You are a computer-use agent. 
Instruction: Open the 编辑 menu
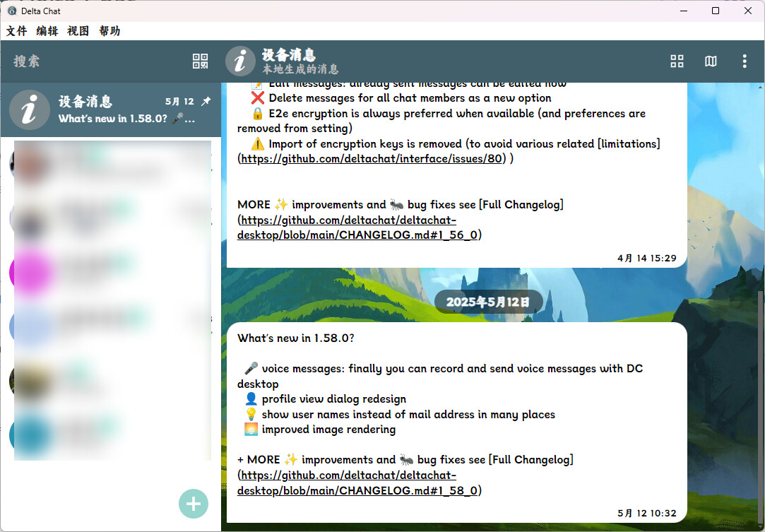47,31
